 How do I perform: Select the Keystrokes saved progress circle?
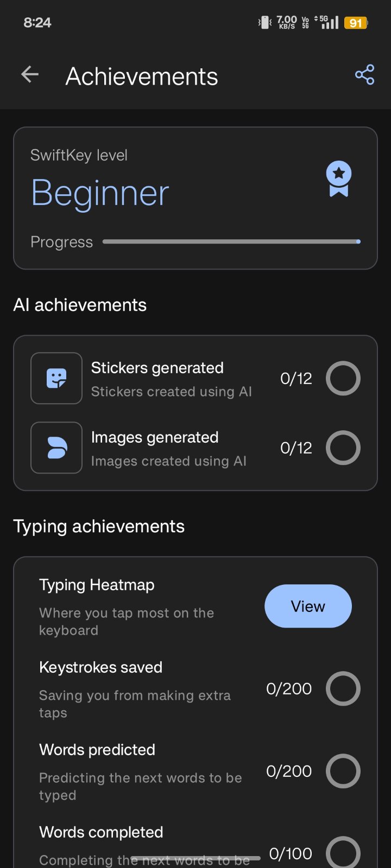click(x=343, y=688)
